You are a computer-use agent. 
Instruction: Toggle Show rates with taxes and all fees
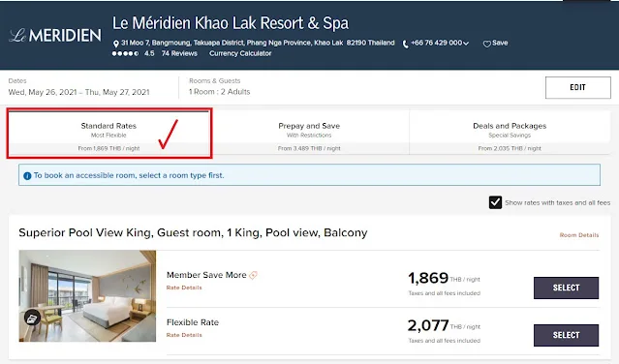tap(495, 202)
